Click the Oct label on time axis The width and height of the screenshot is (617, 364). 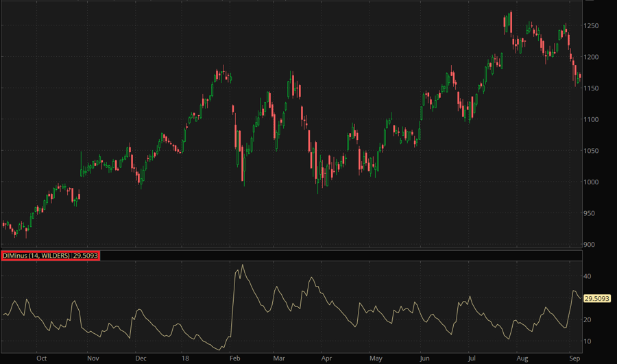41,358
